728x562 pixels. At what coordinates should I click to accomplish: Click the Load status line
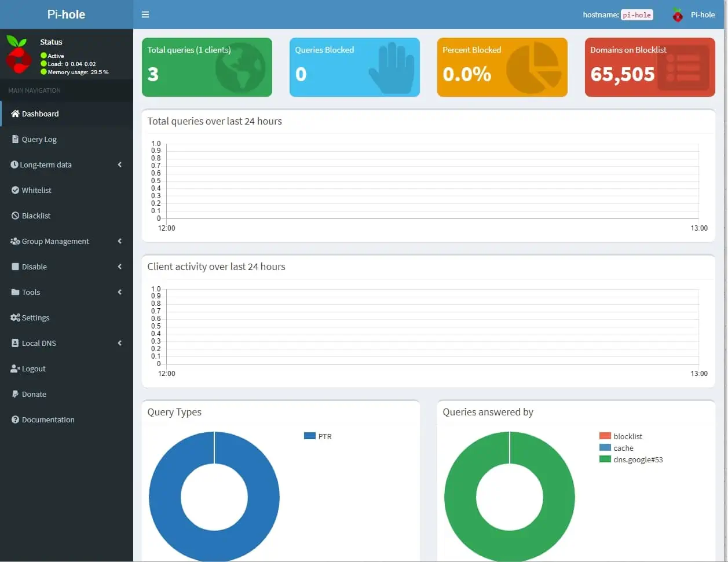pyautogui.click(x=68, y=64)
